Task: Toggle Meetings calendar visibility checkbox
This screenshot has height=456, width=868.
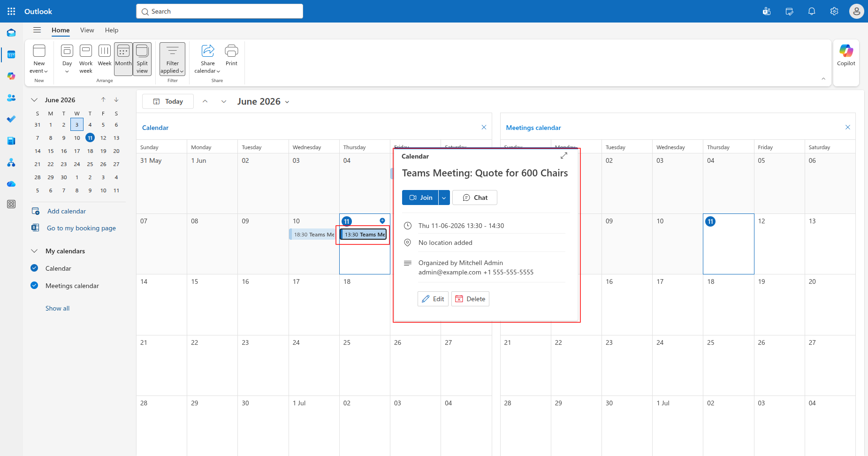Action: (x=34, y=285)
